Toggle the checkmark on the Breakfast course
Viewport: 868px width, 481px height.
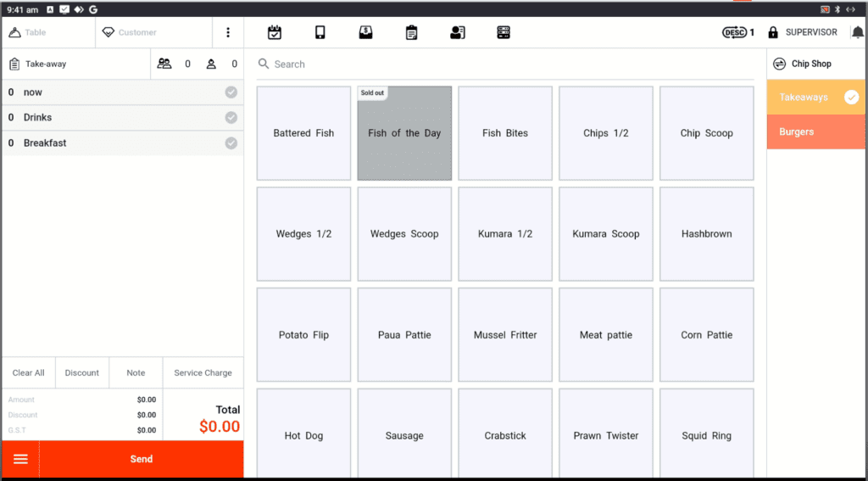[231, 143]
